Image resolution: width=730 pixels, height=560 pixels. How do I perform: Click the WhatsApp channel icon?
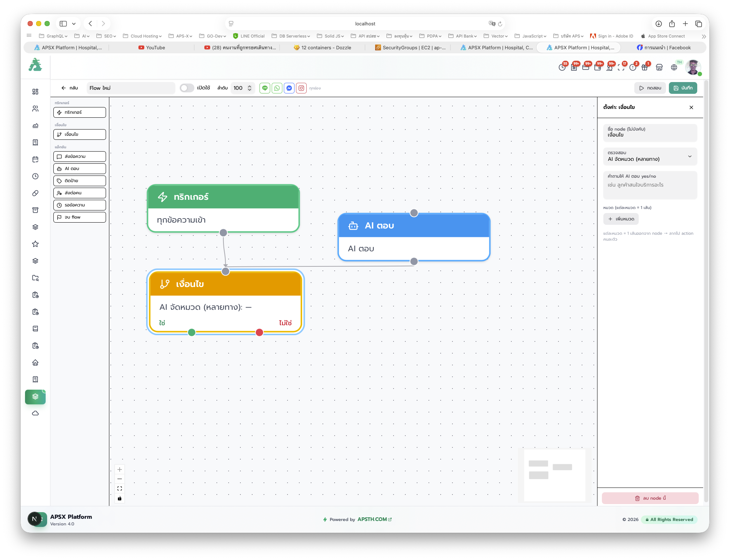[277, 88]
